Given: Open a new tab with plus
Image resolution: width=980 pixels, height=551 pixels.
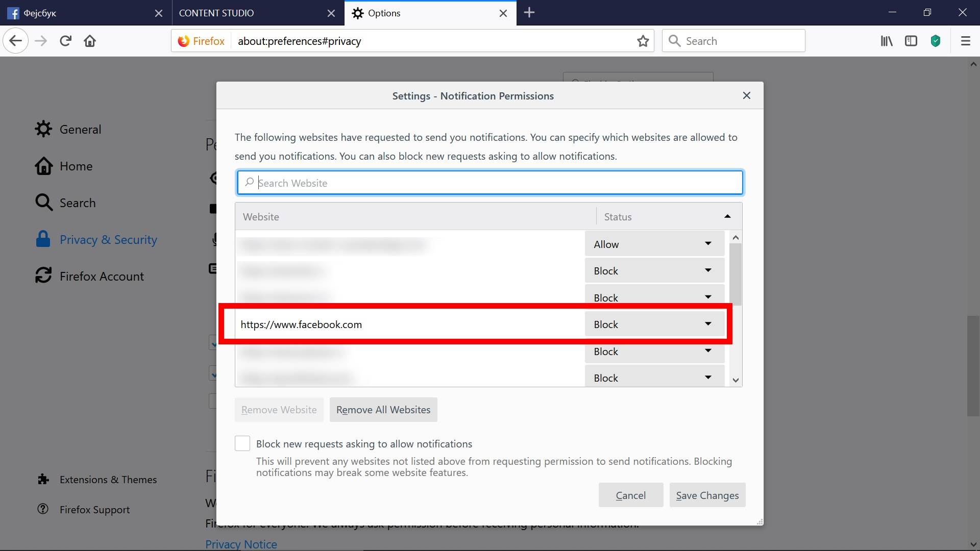Looking at the screenshot, I should pos(529,13).
